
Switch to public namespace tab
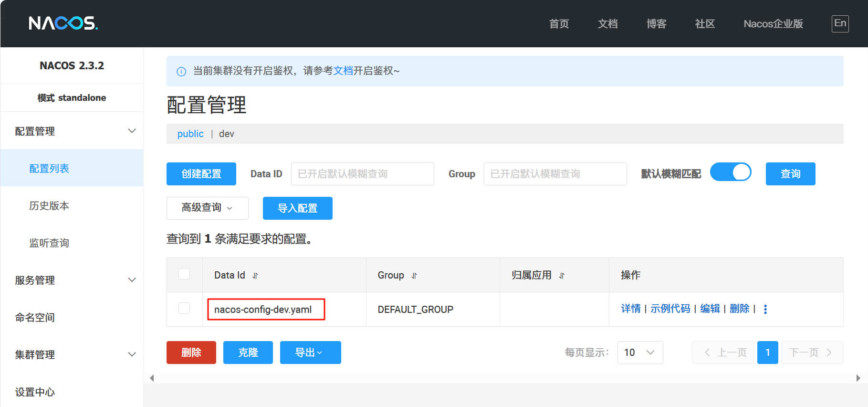point(190,134)
